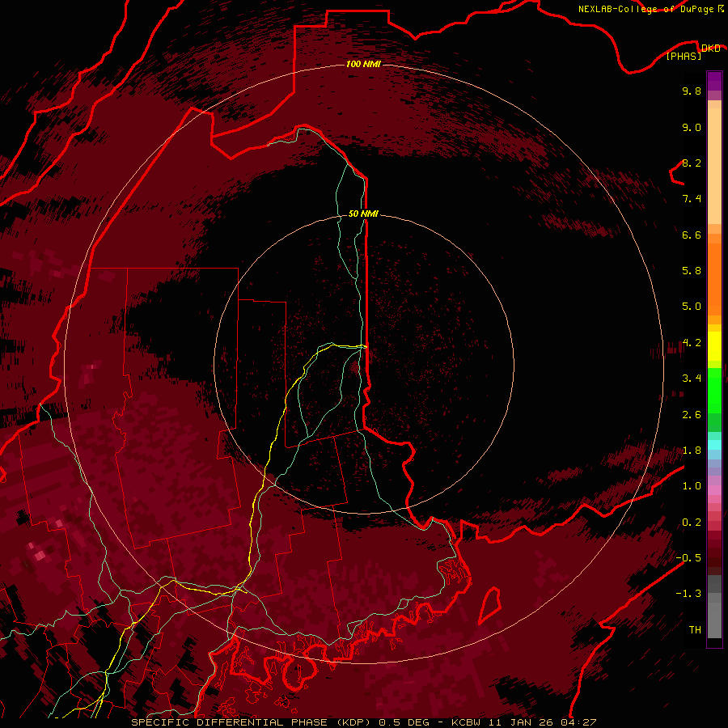Click the 3.4 scale value
The width and height of the screenshot is (728, 728).
tap(692, 379)
